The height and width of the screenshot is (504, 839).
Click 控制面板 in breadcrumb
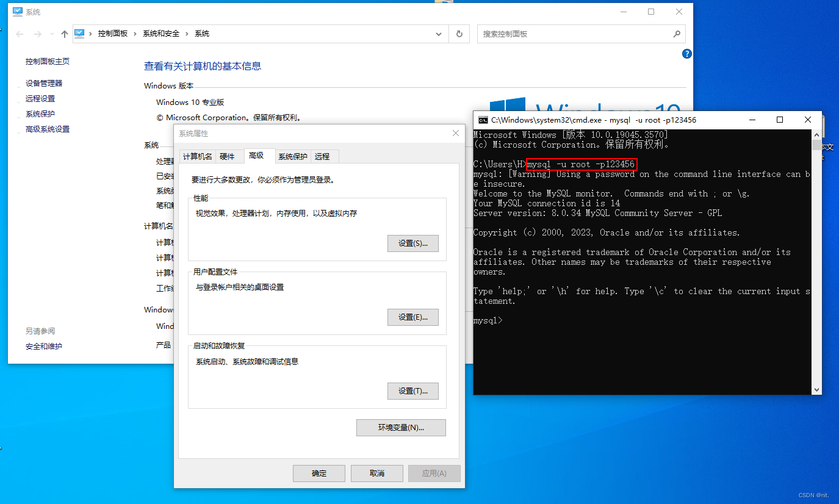[x=113, y=34]
